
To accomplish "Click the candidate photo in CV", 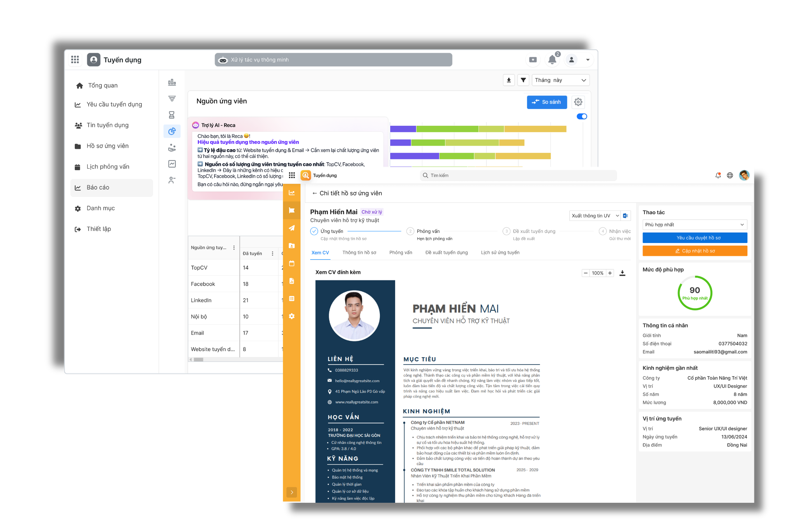I will 354,315.
